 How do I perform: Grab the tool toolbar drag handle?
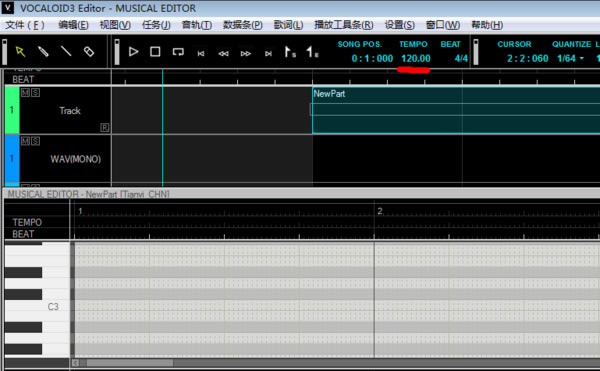[5, 52]
